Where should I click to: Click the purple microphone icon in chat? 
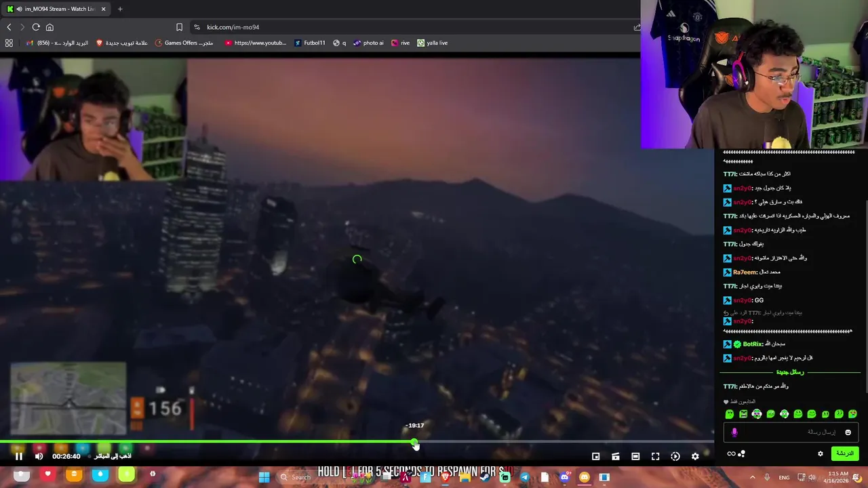point(734,432)
